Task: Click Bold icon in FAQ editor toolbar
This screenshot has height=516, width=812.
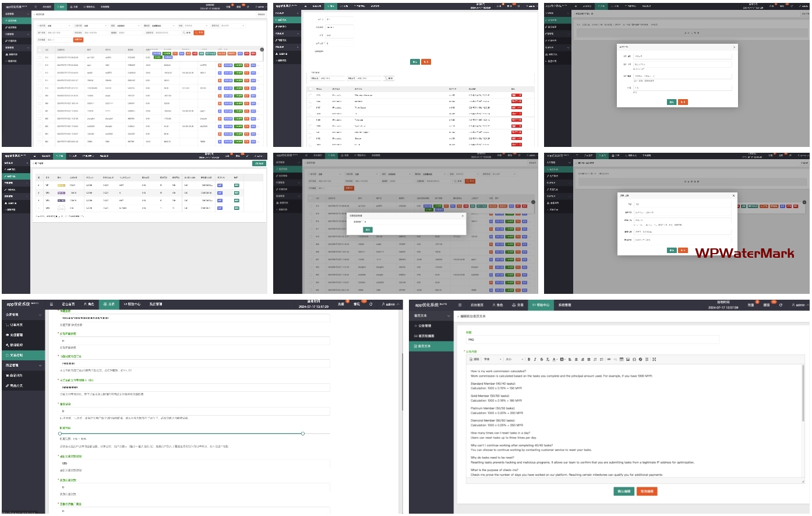Action: coord(529,359)
